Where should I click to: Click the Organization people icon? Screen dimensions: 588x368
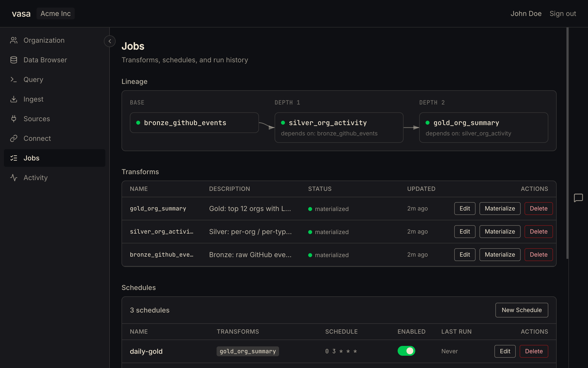pos(14,40)
